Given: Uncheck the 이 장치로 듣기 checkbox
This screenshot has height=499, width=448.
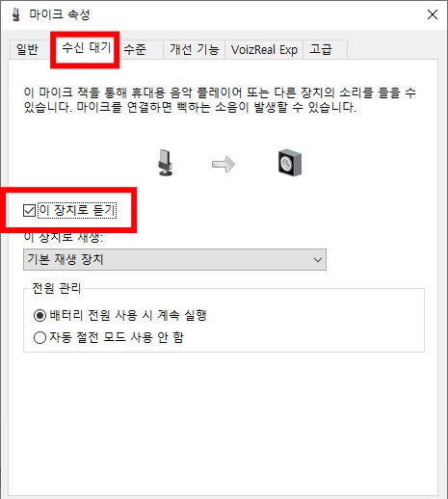Looking at the screenshot, I should (x=29, y=211).
